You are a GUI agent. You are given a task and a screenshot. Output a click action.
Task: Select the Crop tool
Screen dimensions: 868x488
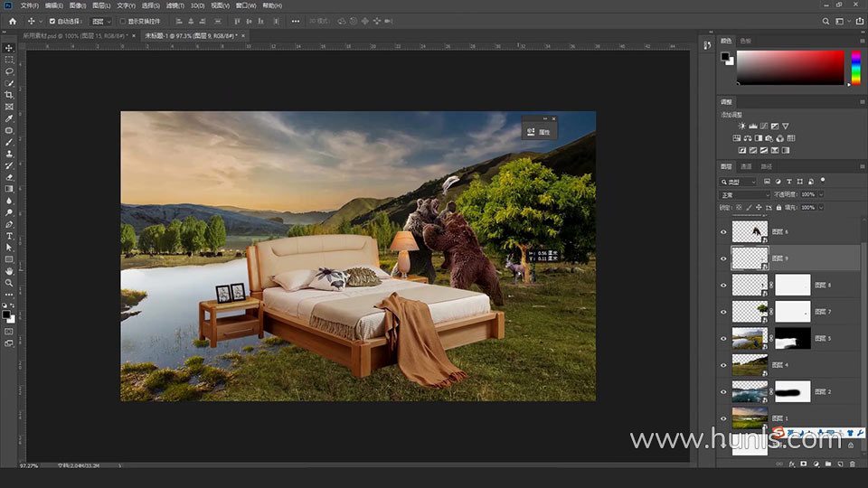point(9,95)
